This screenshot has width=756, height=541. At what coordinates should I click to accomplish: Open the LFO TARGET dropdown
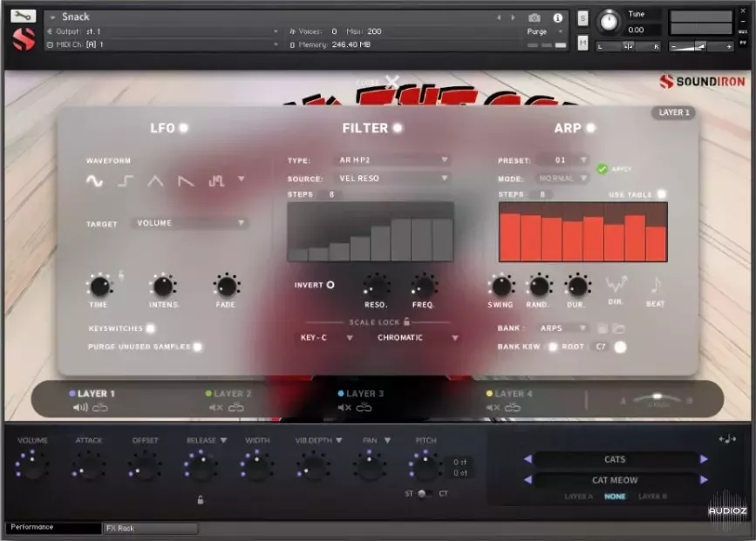tap(188, 222)
